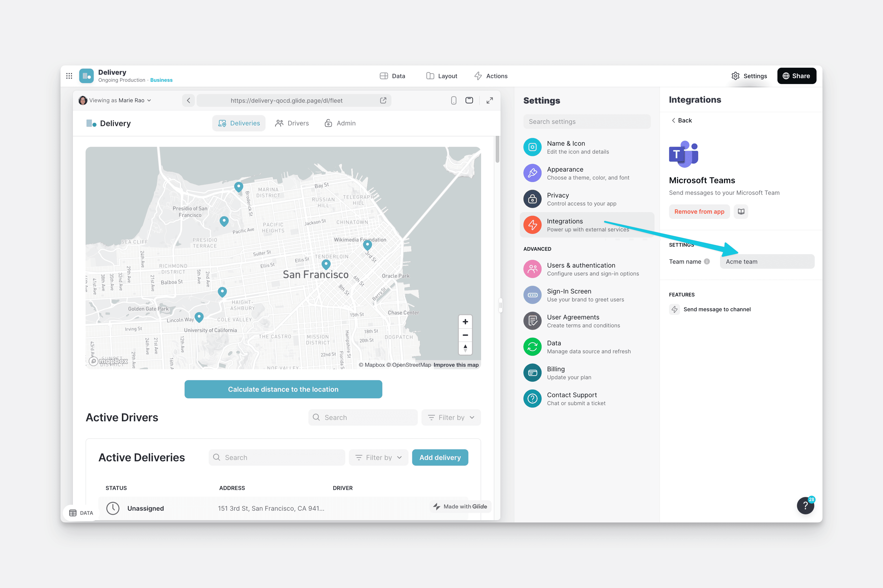The height and width of the screenshot is (588, 883).
Task: Open Privacy settings
Action: [587, 199]
